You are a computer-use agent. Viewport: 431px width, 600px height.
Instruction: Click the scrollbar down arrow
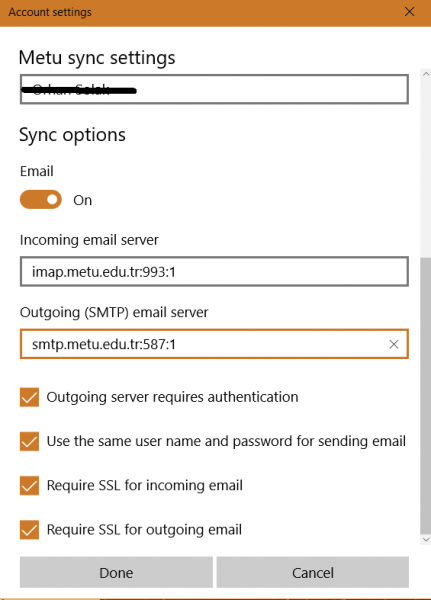[x=426, y=540]
